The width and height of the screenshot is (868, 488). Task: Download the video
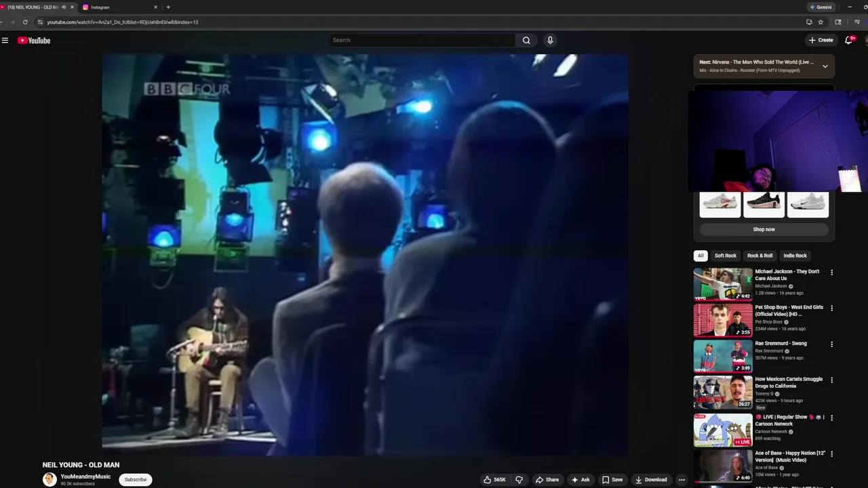tap(651, 479)
